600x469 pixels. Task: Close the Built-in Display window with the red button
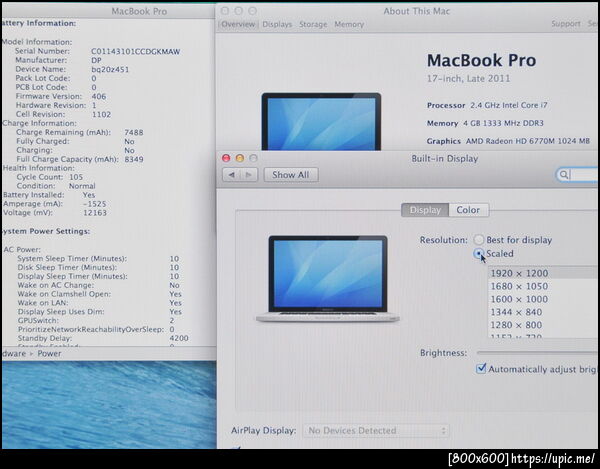(x=226, y=158)
